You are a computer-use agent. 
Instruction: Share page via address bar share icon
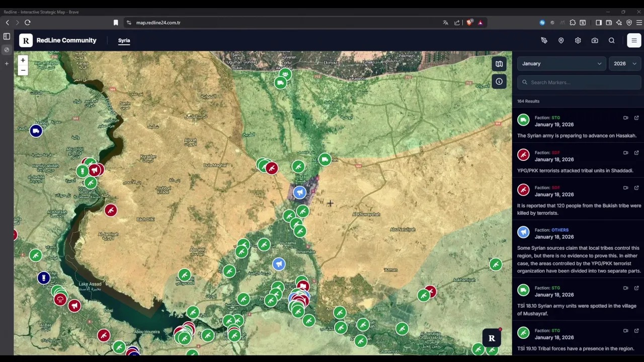tap(457, 23)
